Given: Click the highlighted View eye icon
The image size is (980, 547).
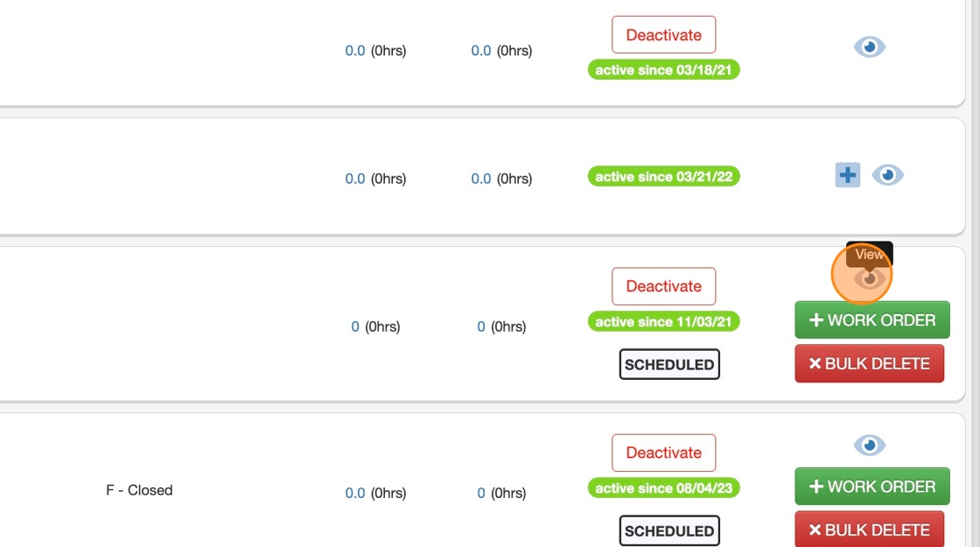Looking at the screenshot, I should click(x=869, y=278).
